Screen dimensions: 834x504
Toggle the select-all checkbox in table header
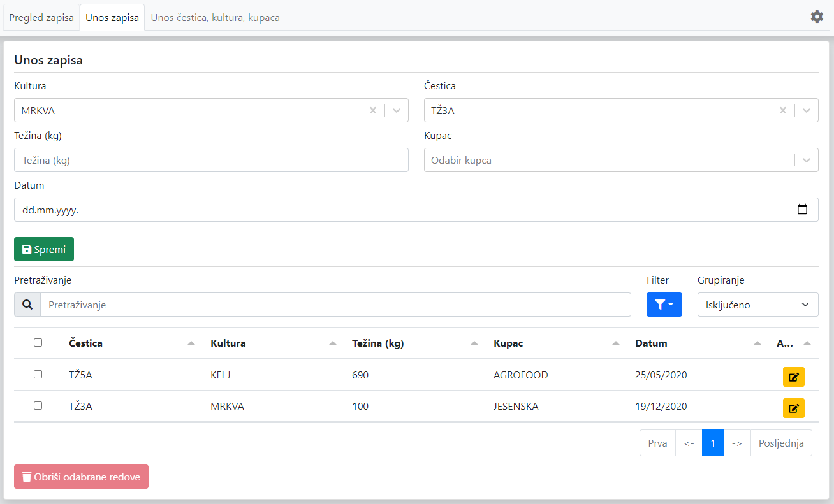38,343
